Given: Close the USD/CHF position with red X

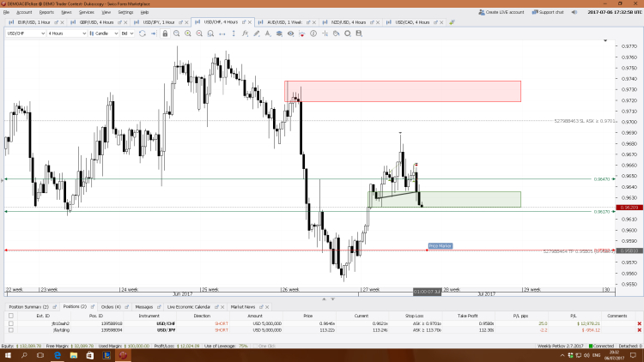Looking at the screenshot, I should [639, 324].
